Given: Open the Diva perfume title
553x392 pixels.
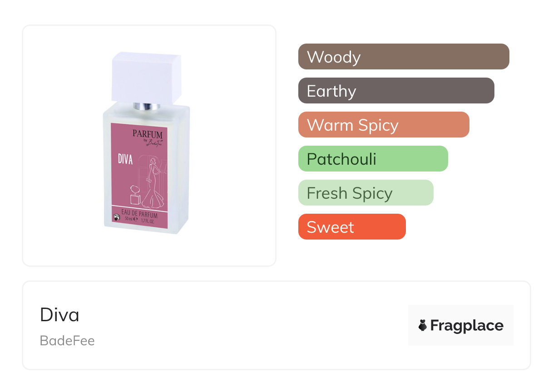Looking at the screenshot, I should (x=59, y=315).
